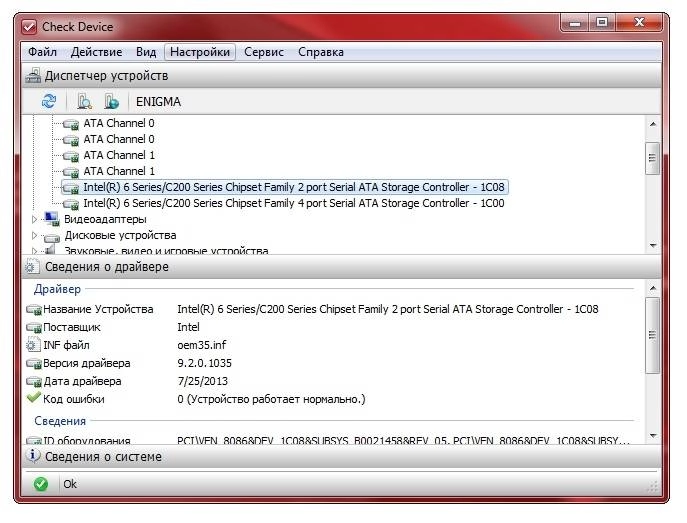Viewport: 687px width, 523px height.
Task: Expand the Звуковые, видео и игровые устройства node
Action: [x=35, y=251]
